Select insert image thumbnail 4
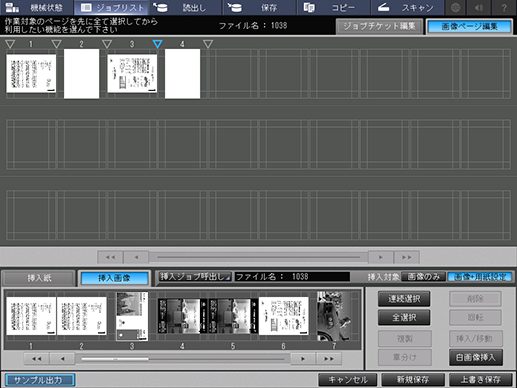Viewport: 517px width, 388px height. [182, 316]
